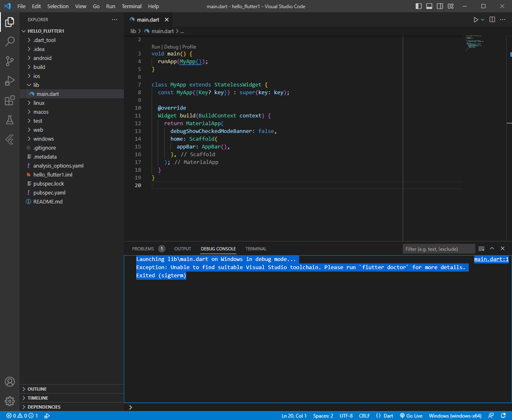Expand the android folder
512x420 pixels.
coord(72,58)
